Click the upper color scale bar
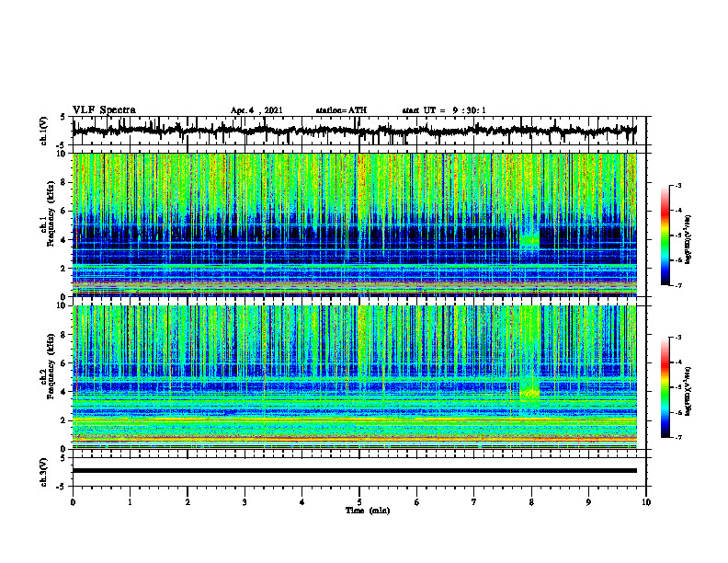Image resolution: width=728 pixels, height=563 pixels. coord(665,236)
